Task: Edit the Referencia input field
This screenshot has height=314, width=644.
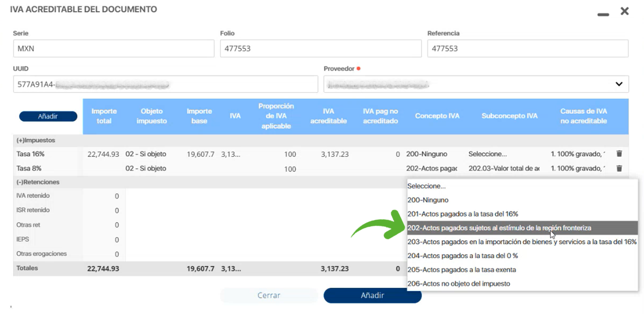Action: coord(527,48)
